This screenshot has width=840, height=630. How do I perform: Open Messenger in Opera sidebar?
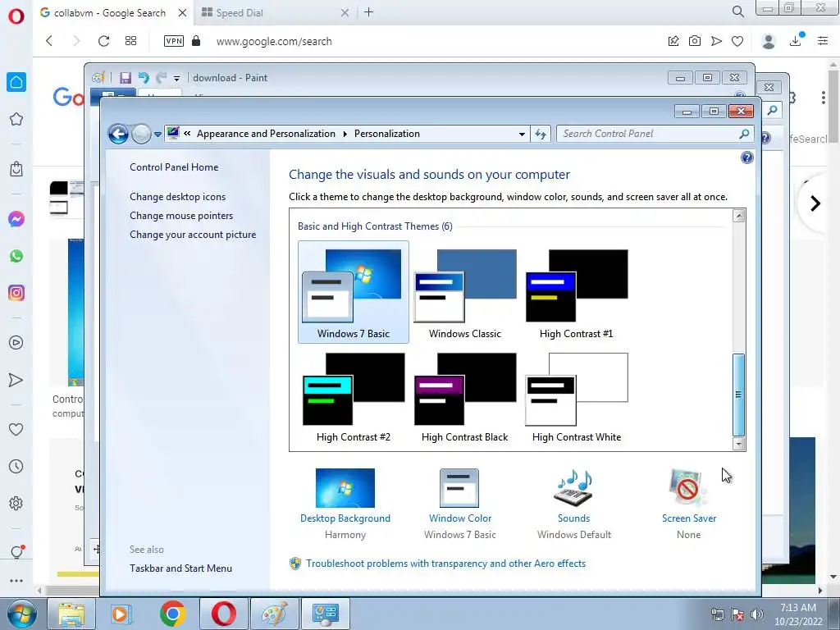[16, 219]
